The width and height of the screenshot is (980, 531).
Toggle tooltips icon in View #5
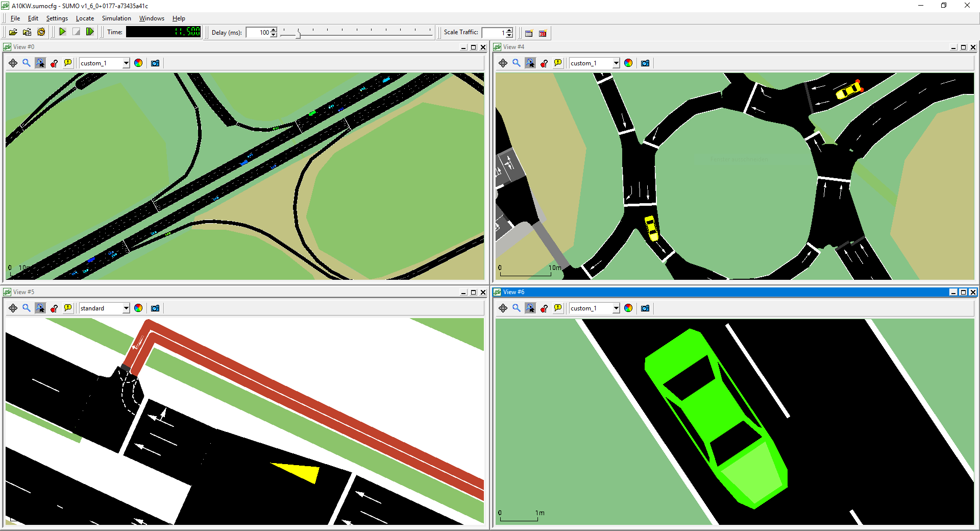click(68, 308)
